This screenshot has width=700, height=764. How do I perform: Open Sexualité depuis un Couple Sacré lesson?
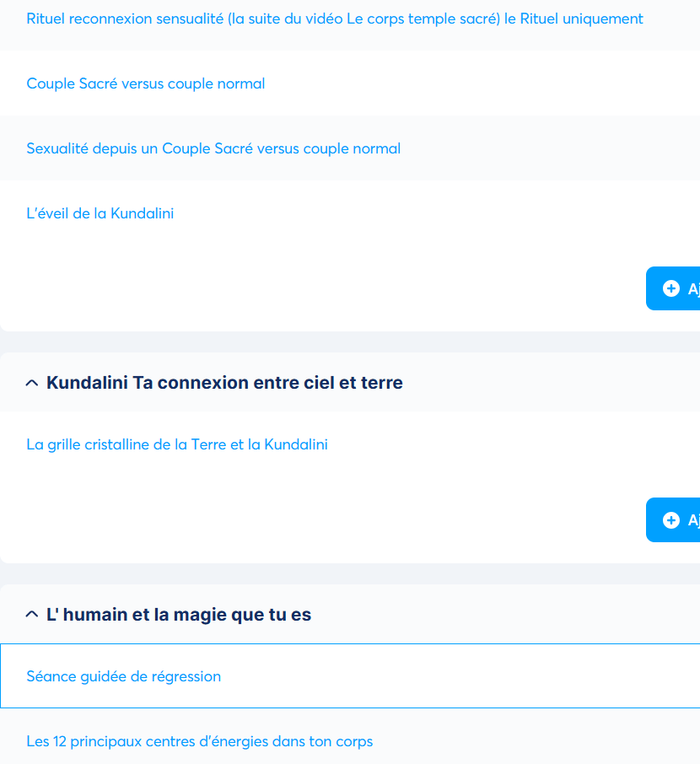pos(213,148)
